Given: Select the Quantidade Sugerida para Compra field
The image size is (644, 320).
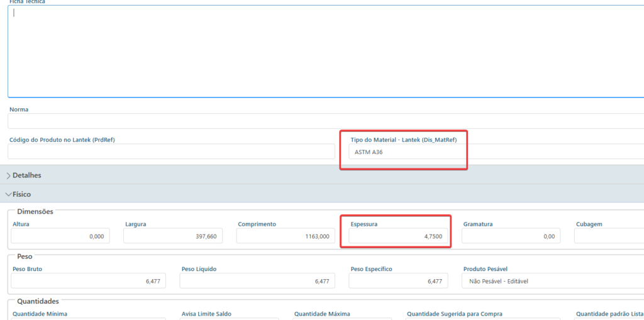Looking at the screenshot, I should (x=482, y=318).
